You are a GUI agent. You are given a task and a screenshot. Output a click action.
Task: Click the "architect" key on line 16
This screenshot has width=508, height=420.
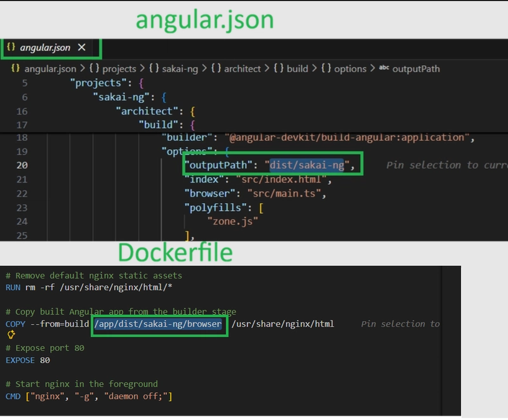pyautogui.click(x=147, y=111)
